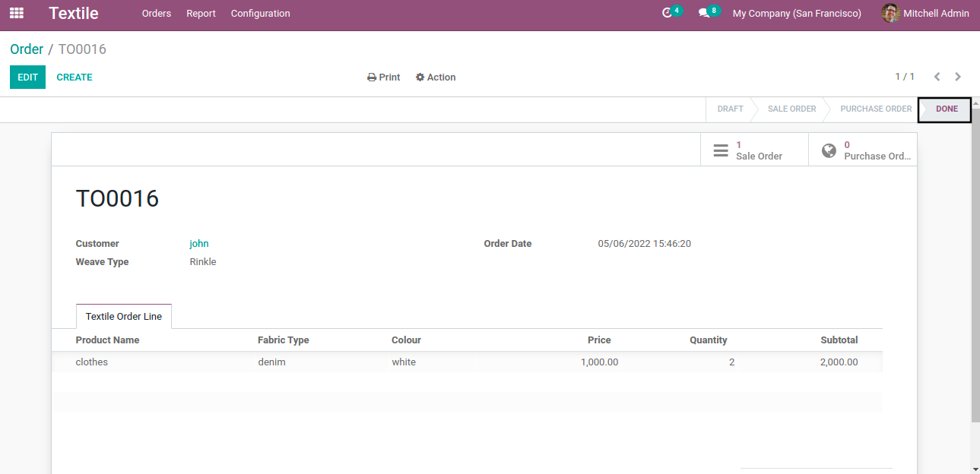
Task: Open the Report menu
Action: pos(201,13)
